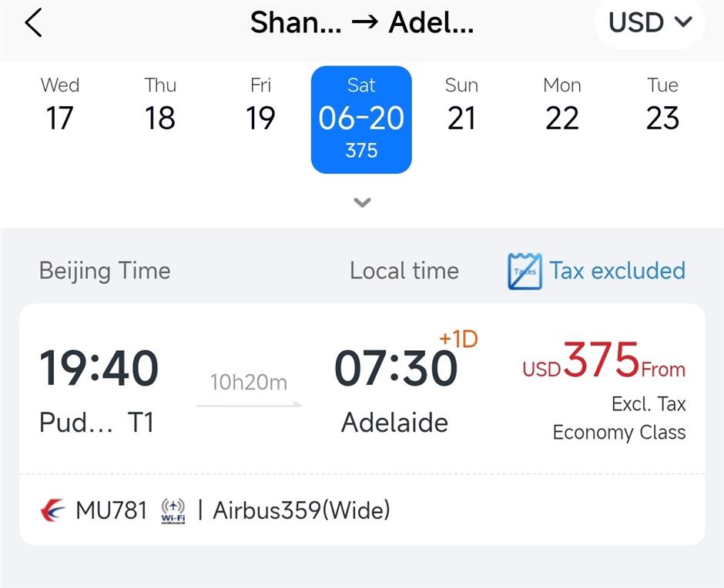This screenshot has width=724, height=588.
Task: Pick Monday 22 in date strip
Action: pos(561,105)
